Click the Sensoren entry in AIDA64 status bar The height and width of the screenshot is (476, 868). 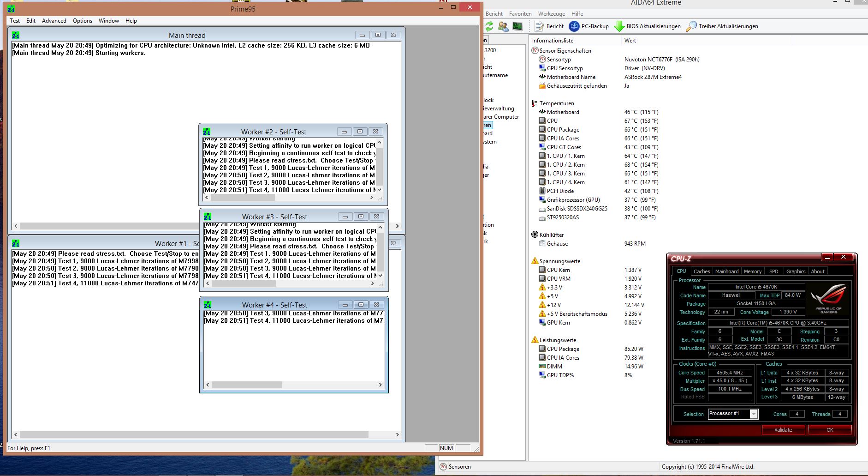(x=455, y=467)
